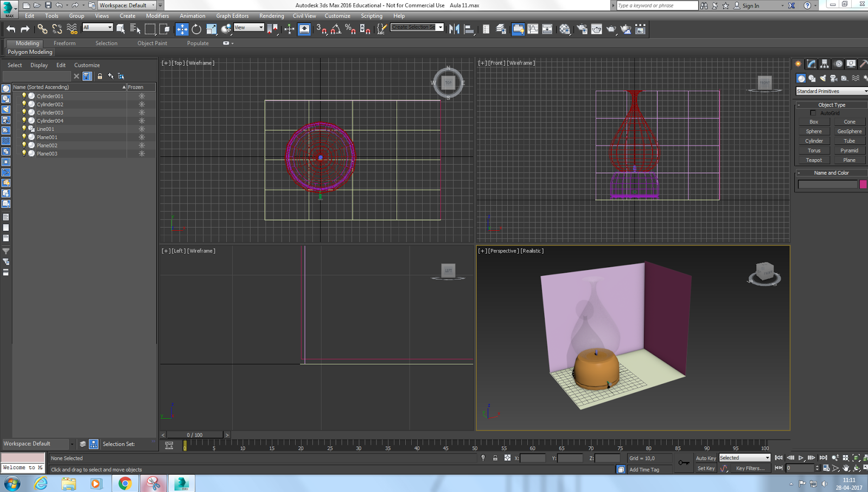Image resolution: width=868 pixels, height=492 pixels.
Task: Click the large key Set Keys icon
Action: pos(684,463)
